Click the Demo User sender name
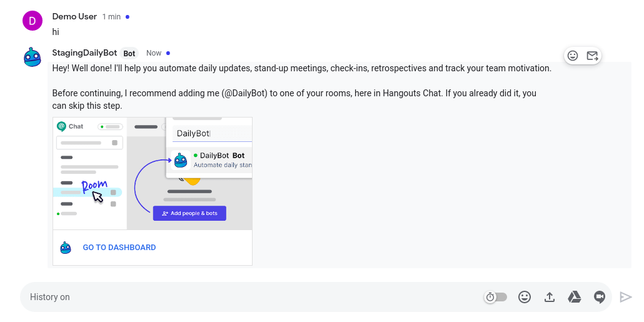Viewport: 644px width, 322px height. point(74,16)
